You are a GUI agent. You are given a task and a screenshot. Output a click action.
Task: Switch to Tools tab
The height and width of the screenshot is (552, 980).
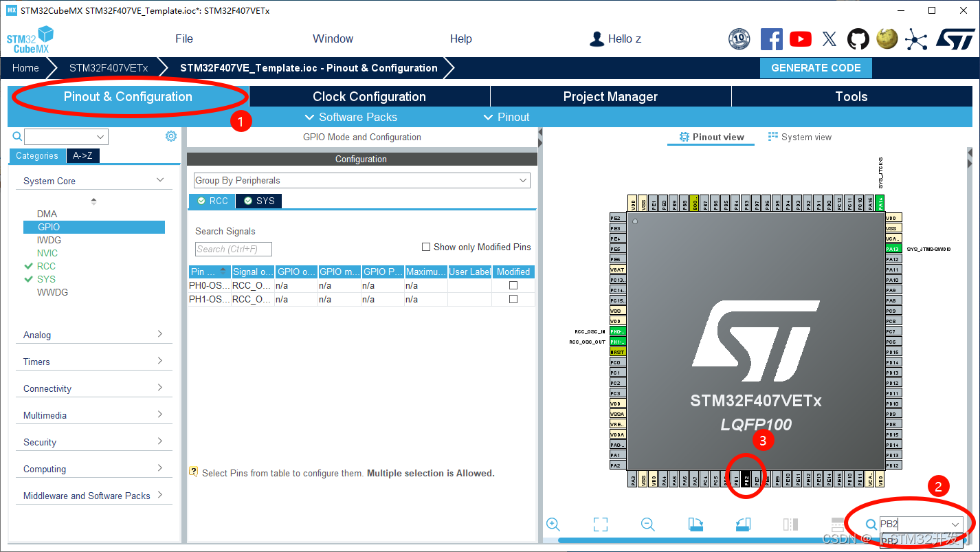pos(851,96)
